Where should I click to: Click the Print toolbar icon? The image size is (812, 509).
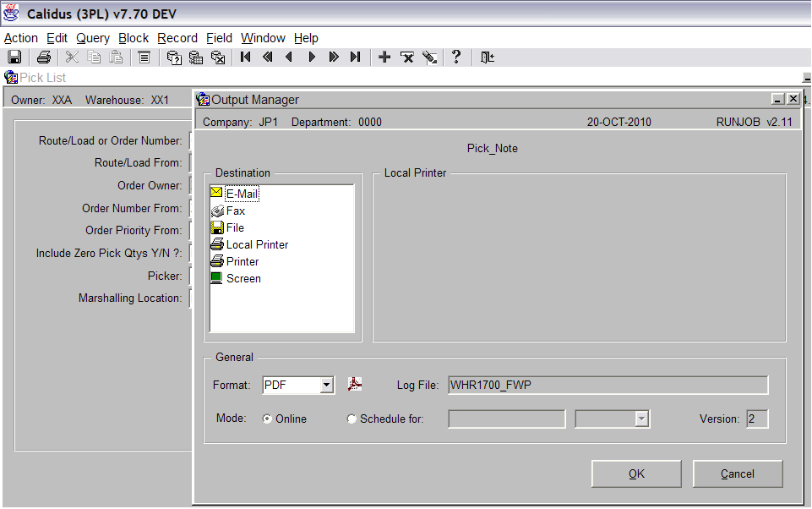pos(43,57)
